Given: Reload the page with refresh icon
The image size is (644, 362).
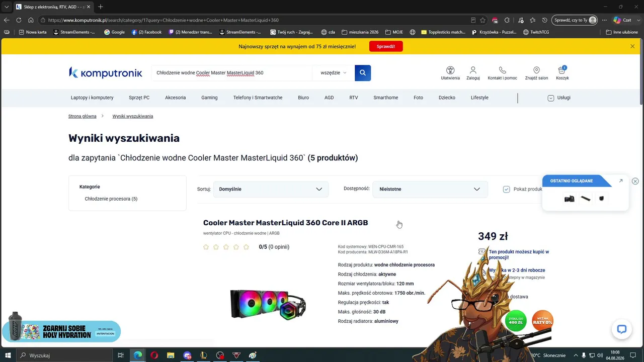Looking at the screenshot, I should [x=19, y=20].
